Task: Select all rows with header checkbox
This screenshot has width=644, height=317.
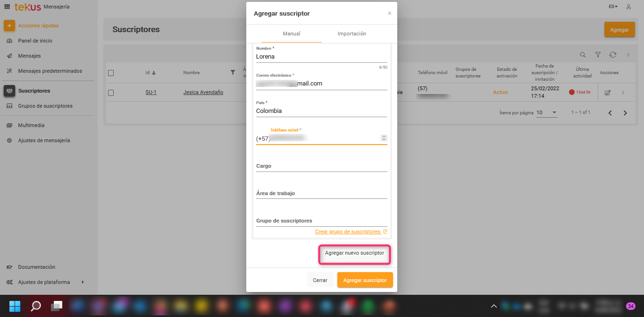Action: [x=111, y=73]
